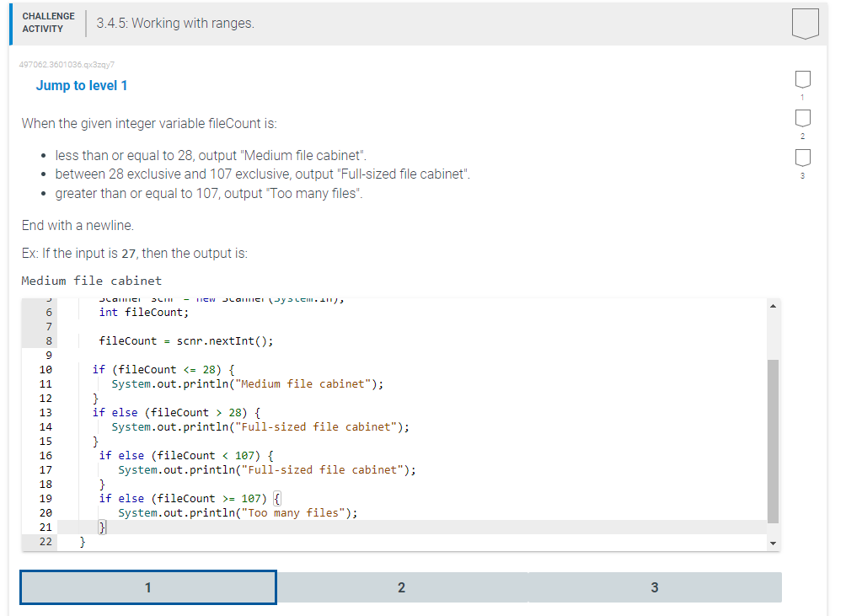Place cursor on line 10 'if (fileCount <= 28)'

[163, 369]
